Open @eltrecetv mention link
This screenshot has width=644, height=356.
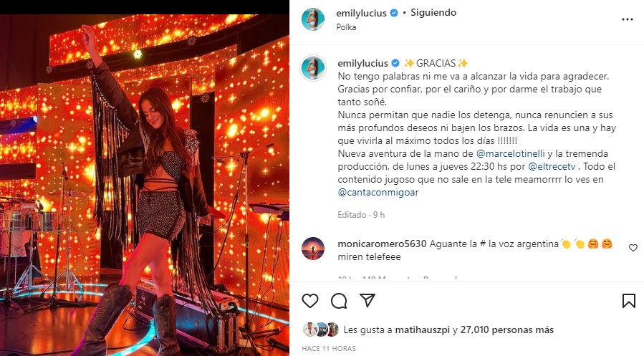coord(552,167)
